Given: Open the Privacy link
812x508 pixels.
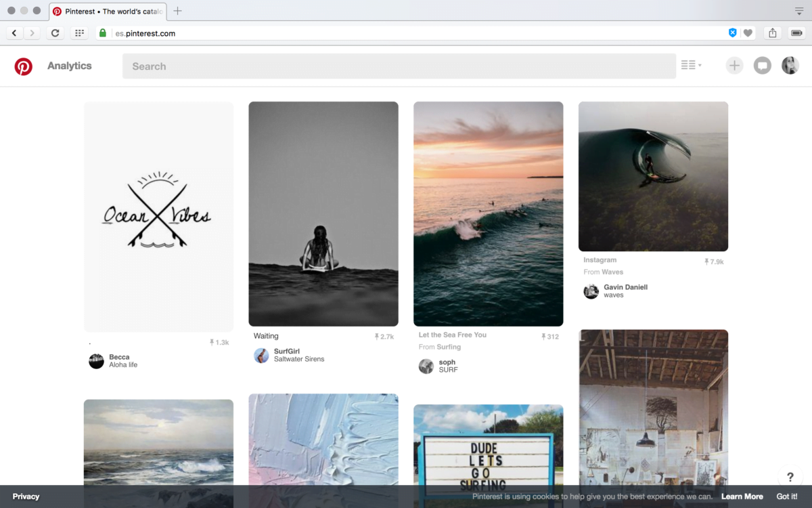Looking at the screenshot, I should click(26, 496).
